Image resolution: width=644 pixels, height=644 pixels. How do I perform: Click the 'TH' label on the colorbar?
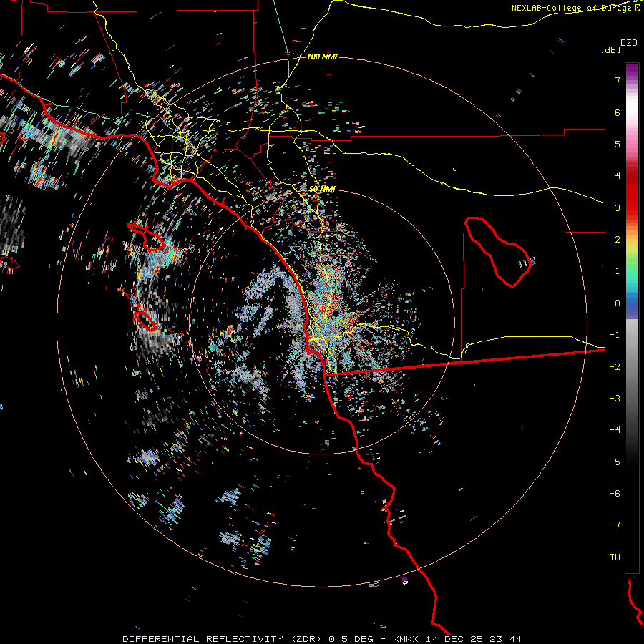615,557
